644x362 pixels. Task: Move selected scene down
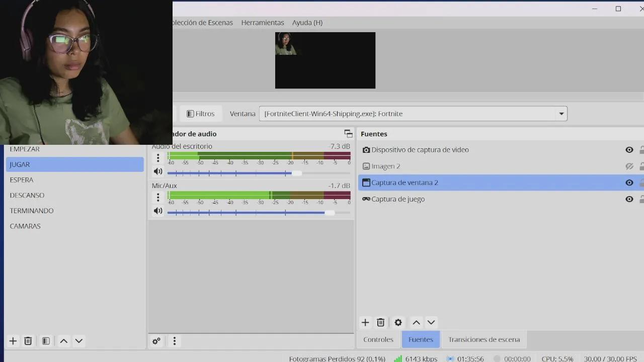click(79, 341)
